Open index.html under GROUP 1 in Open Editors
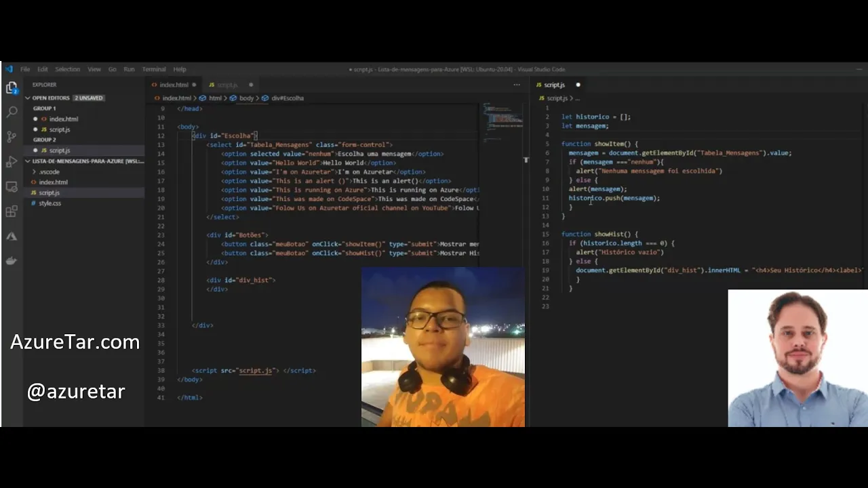This screenshot has width=868, height=488. [64, 119]
